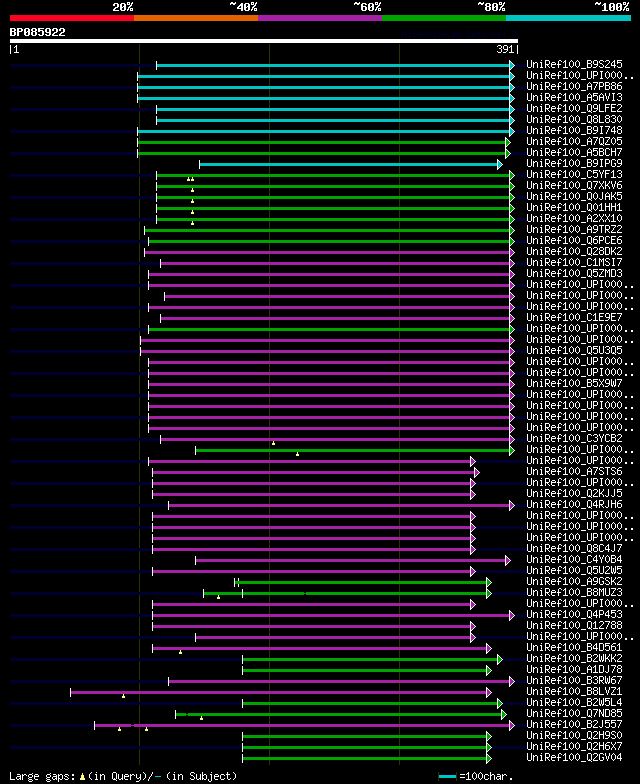Open the UniRef100_A7PB86 hit label
Screen dimensions: 640x784
click(x=574, y=86)
